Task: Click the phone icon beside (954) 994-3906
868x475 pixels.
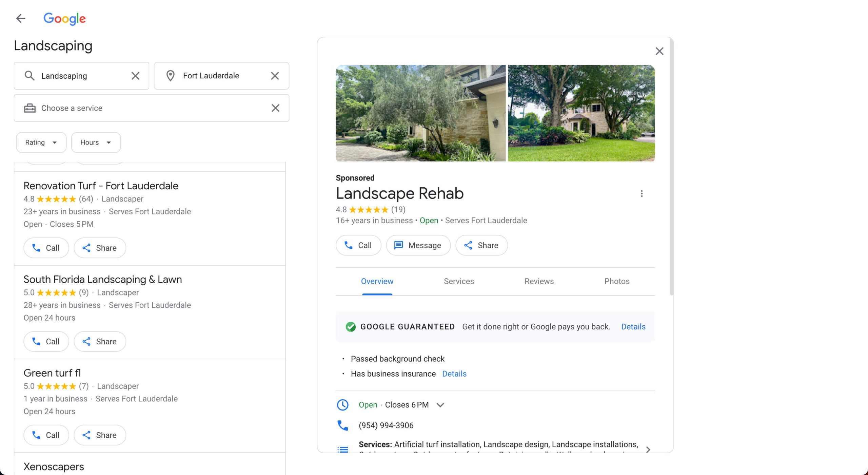Action: click(342, 425)
